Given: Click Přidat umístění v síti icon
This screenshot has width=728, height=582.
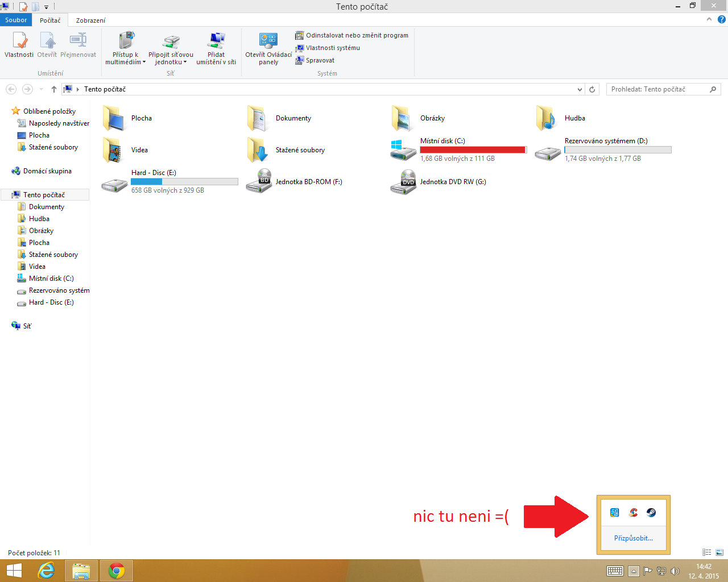Looking at the screenshot, I should point(216,43).
